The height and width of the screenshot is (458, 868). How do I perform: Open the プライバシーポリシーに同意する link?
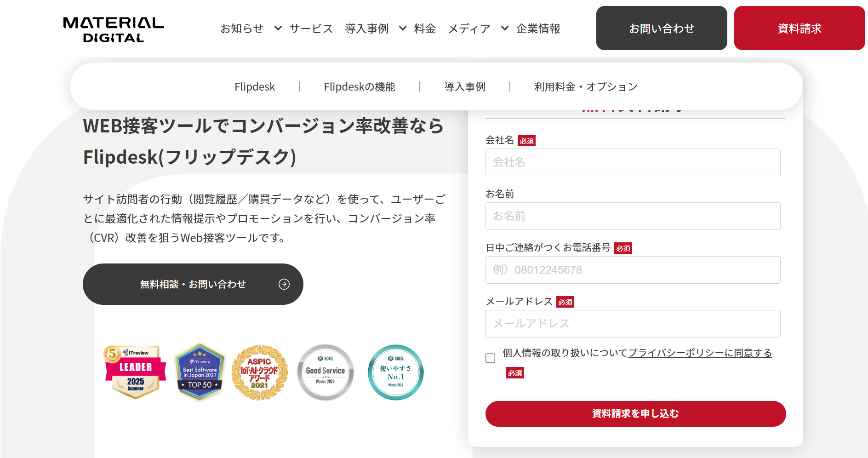pyautogui.click(x=700, y=353)
